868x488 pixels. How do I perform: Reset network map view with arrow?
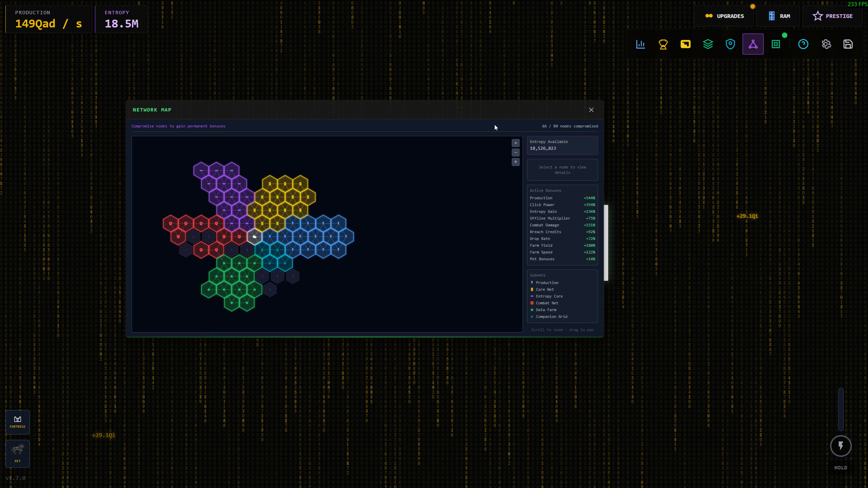tap(515, 162)
